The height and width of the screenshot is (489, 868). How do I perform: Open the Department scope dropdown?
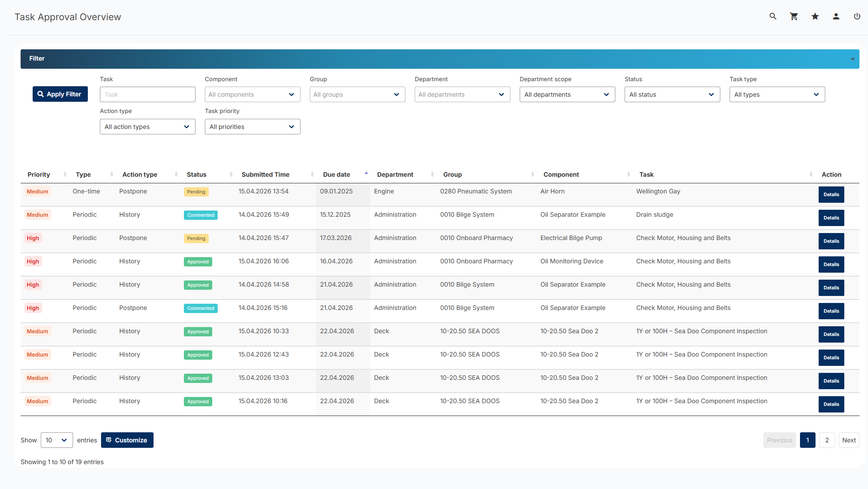pyautogui.click(x=567, y=94)
